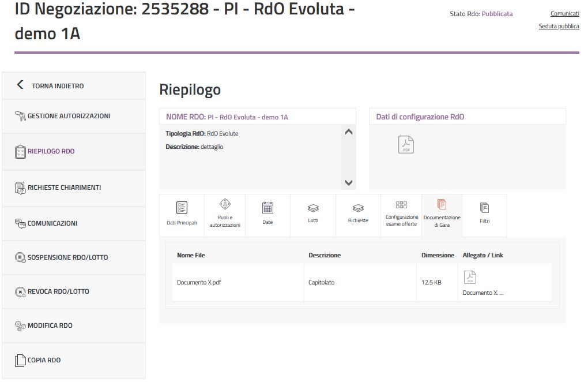The height and width of the screenshot is (382, 588).
Task: Open Comunicazioni sidebar item
Action: click(x=52, y=223)
